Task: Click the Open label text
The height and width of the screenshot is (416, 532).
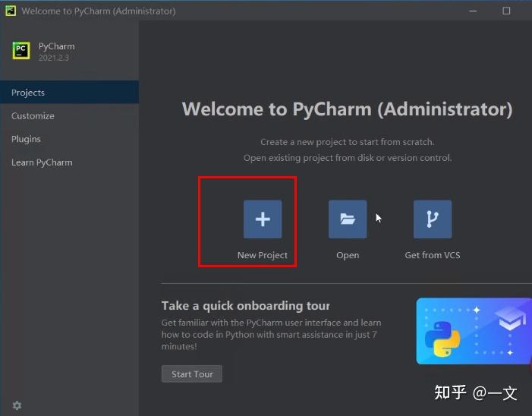Action: click(348, 255)
